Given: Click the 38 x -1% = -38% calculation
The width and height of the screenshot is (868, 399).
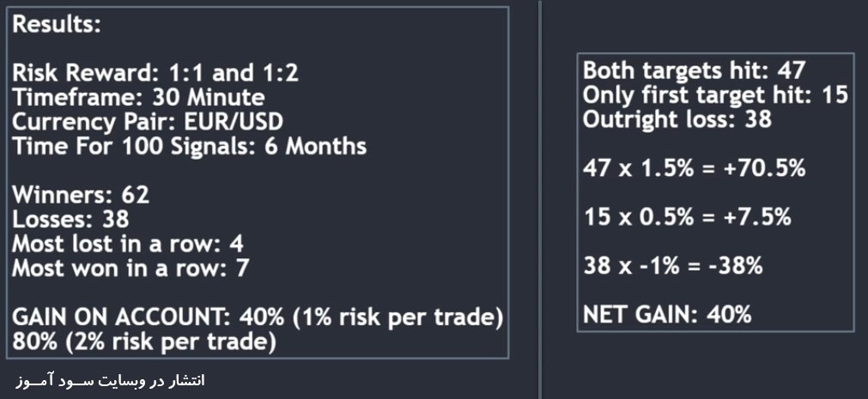Looking at the screenshot, I should pyautogui.click(x=672, y=266).
